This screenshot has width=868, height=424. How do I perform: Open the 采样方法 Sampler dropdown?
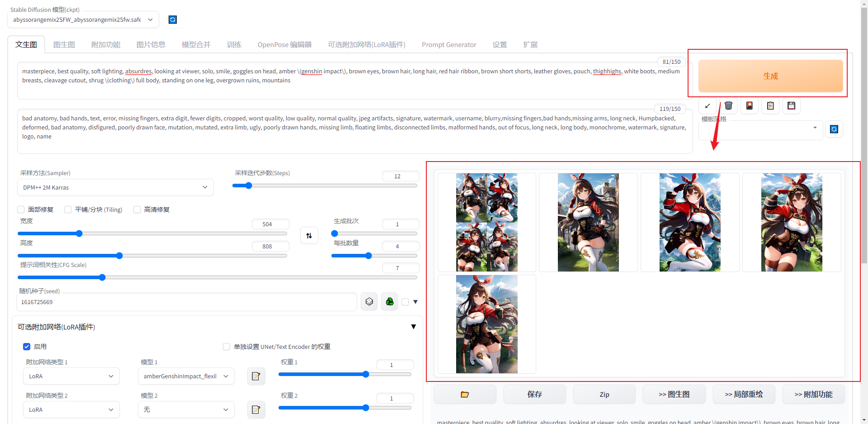[115, 187]
